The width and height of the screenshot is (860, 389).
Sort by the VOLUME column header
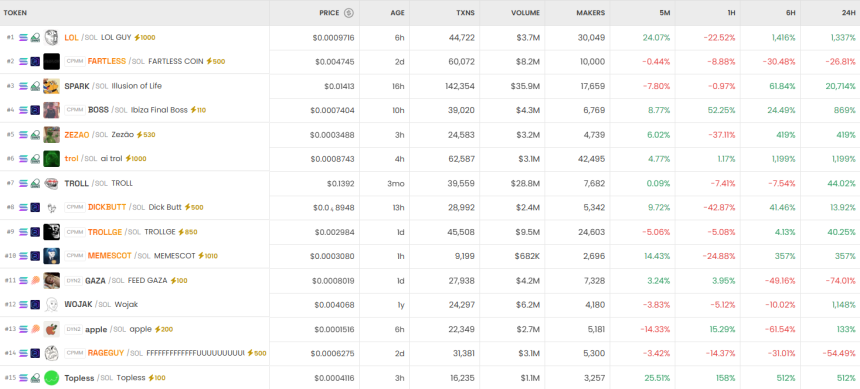[525, 13]
